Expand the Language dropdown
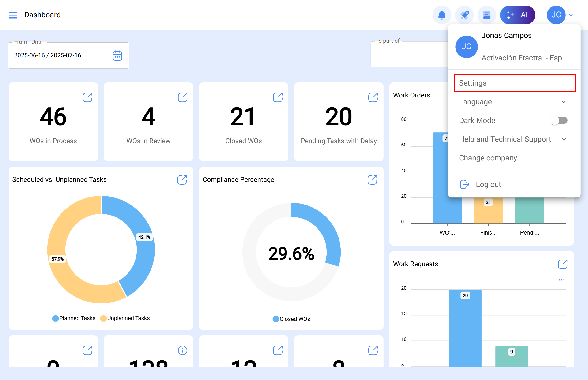The width and height of the screenshot is (588, 380). [x=564, y=102]
